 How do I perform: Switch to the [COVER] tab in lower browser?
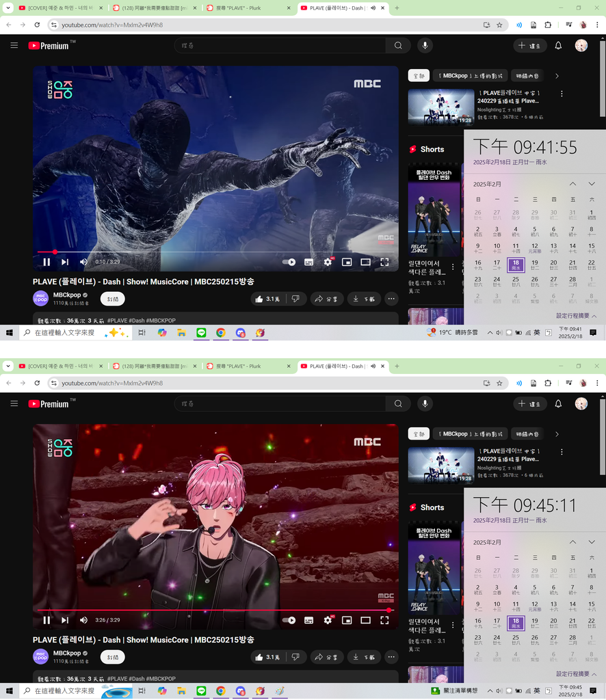coord(61,366)
